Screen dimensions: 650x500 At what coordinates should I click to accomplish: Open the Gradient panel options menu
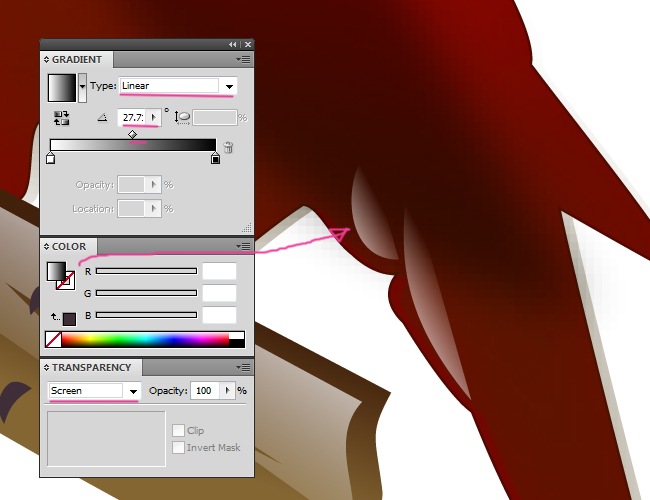(244, 60)
